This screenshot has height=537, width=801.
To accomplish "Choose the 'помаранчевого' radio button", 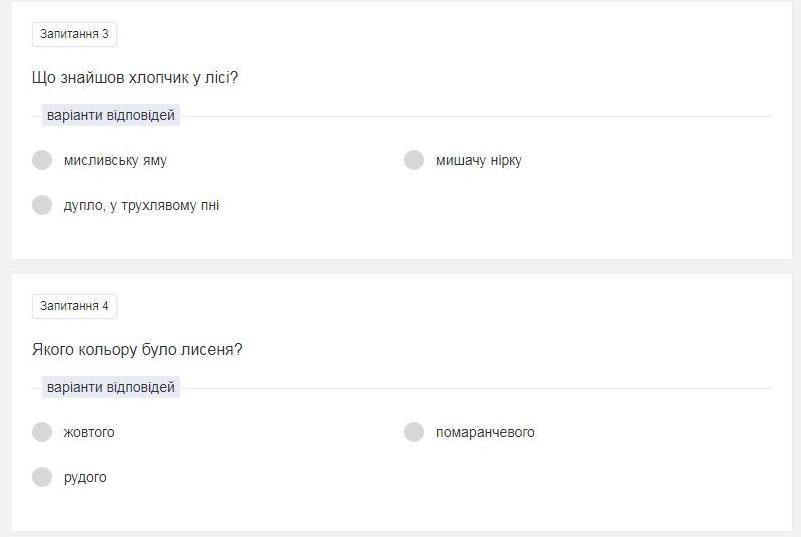I will coord(414,432).
